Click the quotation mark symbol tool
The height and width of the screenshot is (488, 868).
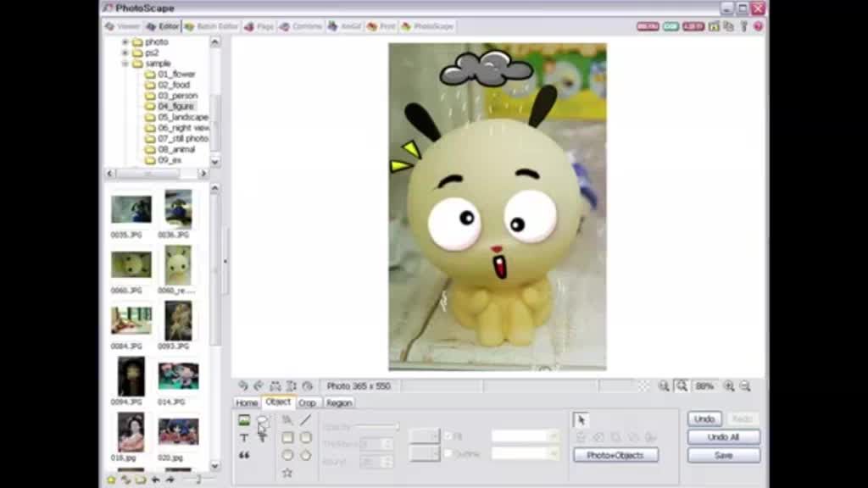pyautogui.click(x=244, y=456)
